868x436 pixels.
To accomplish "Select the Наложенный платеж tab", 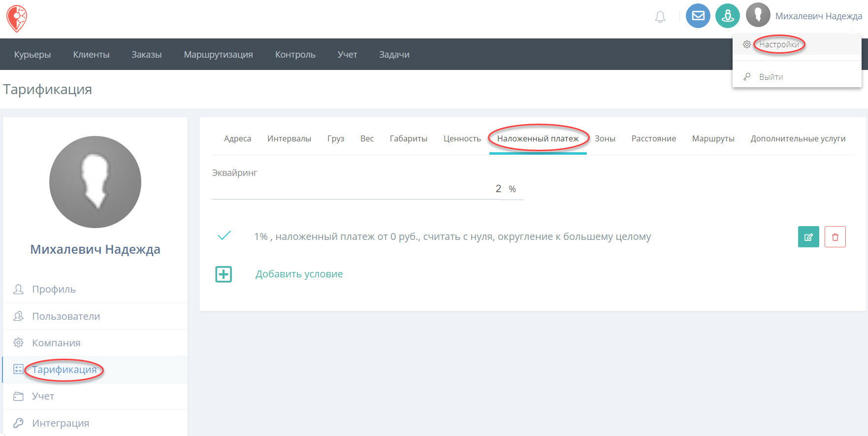I will (x=538, y=139).
